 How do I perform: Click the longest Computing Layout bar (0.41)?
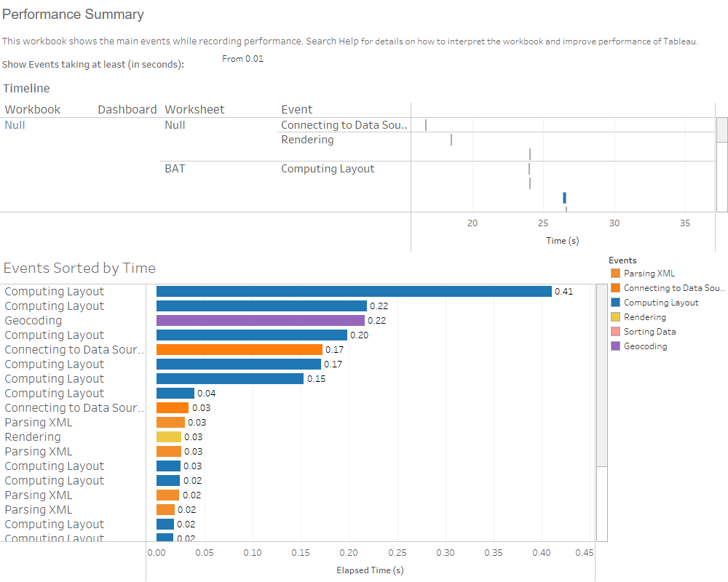[354, 291]
